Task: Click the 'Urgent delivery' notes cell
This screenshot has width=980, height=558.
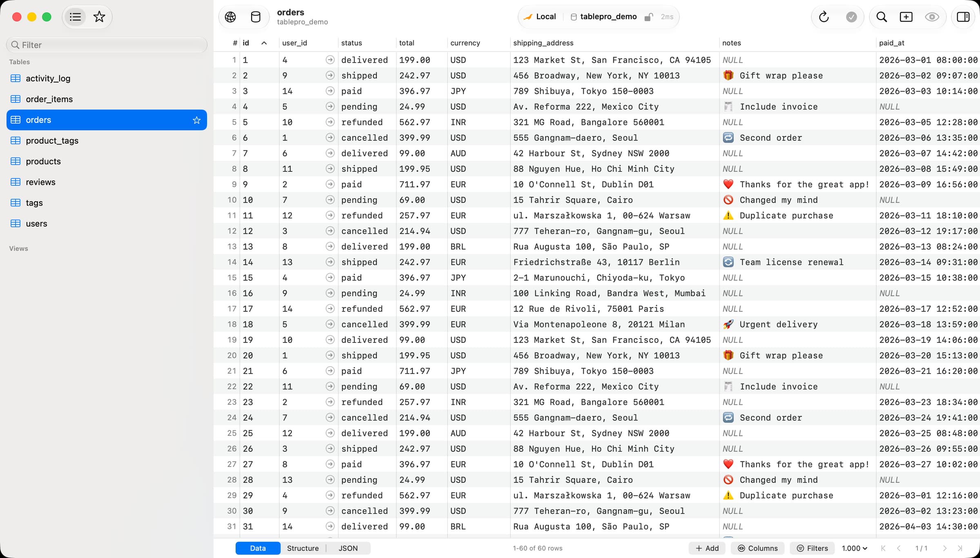Action: point(797,325)
